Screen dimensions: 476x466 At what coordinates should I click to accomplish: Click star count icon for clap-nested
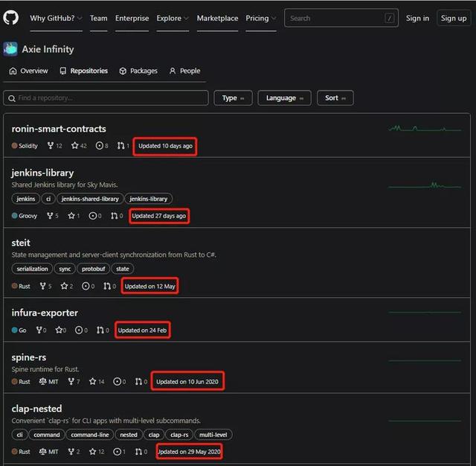93,452
